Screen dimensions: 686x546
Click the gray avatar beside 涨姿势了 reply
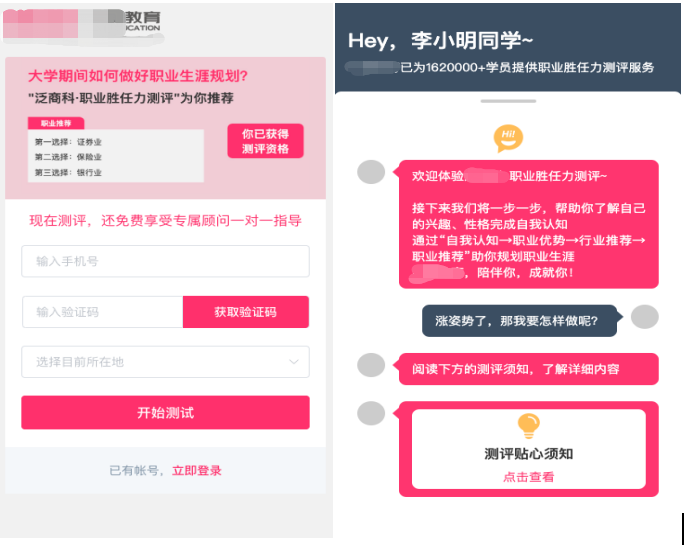coord(644,317)
